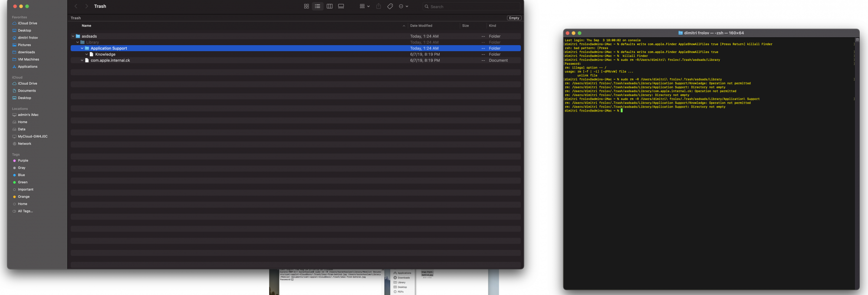Collapse the Knowledge item disclosure chevron
Viewport: 868px width, 295px height.
coord(87,55)
